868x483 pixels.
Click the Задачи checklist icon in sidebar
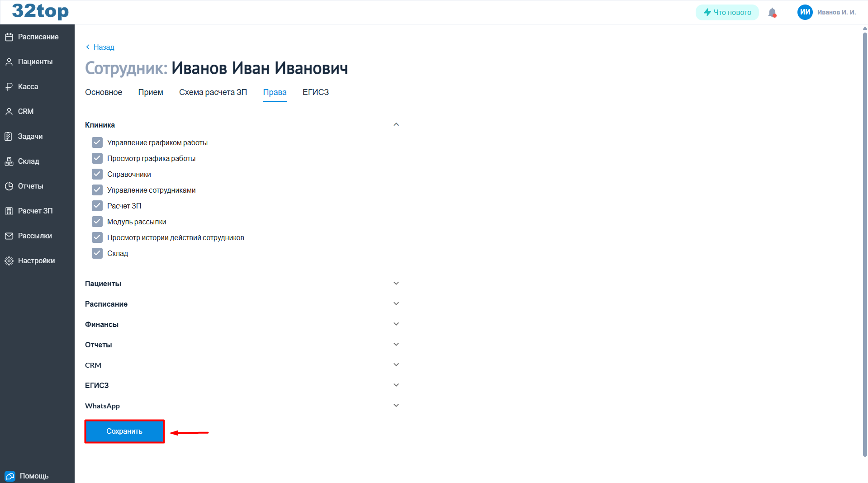[9, 137]
